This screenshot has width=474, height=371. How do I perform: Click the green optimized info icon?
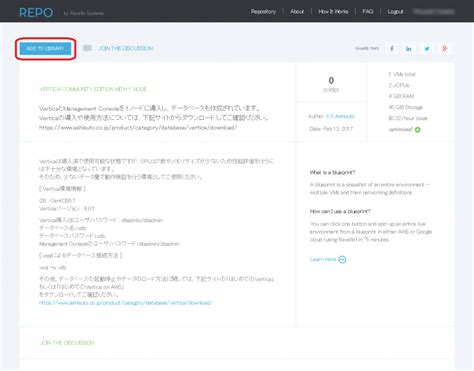coord(417,130)
